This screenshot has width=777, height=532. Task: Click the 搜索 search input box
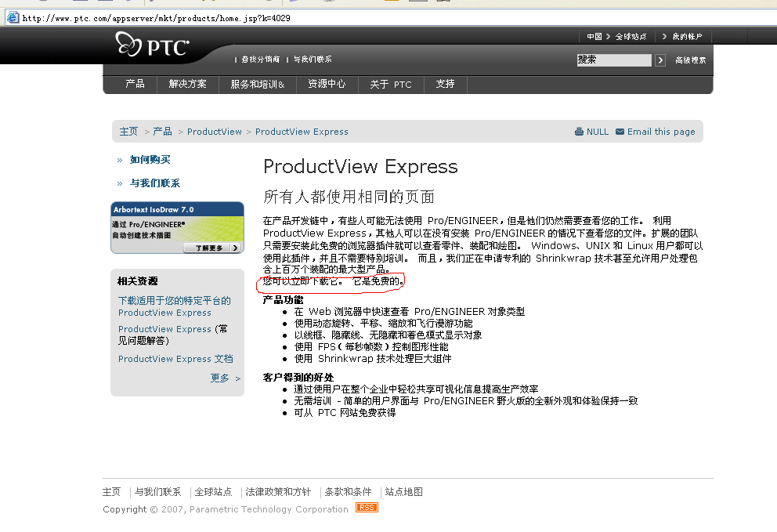614,60
